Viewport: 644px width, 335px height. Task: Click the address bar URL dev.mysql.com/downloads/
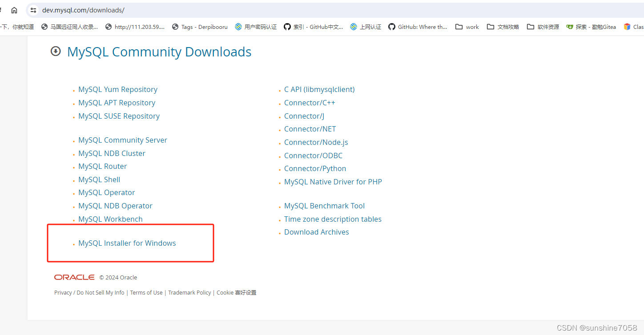click(x=83, y=10)
